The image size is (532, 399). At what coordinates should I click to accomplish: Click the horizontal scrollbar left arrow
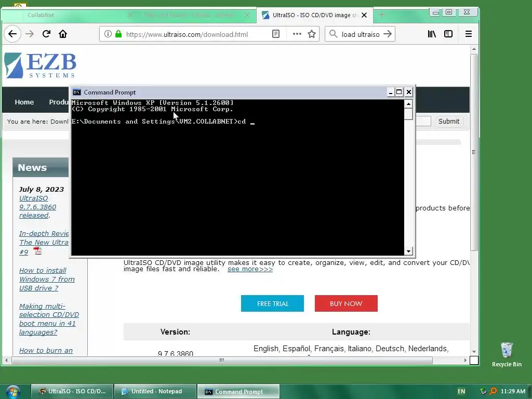tap(6, 361)
